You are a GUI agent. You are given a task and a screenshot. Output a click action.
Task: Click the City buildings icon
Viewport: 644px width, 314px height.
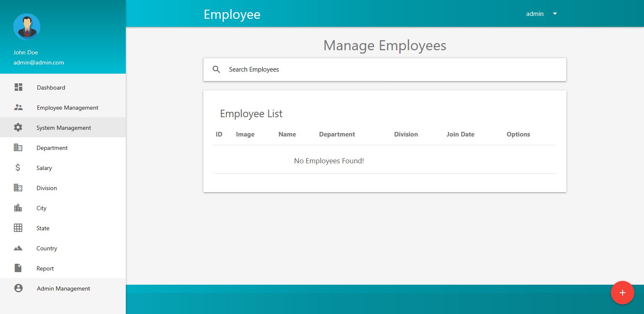(x=18, y=208)
